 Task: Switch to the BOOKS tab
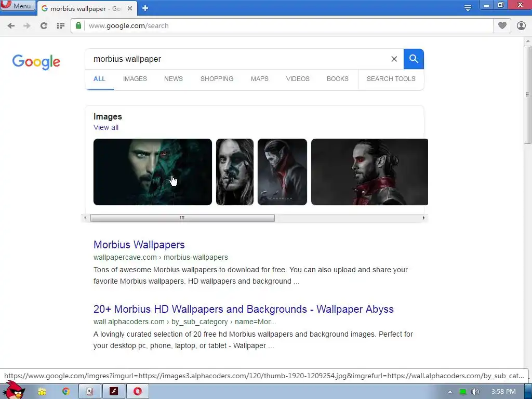[338, 79]
